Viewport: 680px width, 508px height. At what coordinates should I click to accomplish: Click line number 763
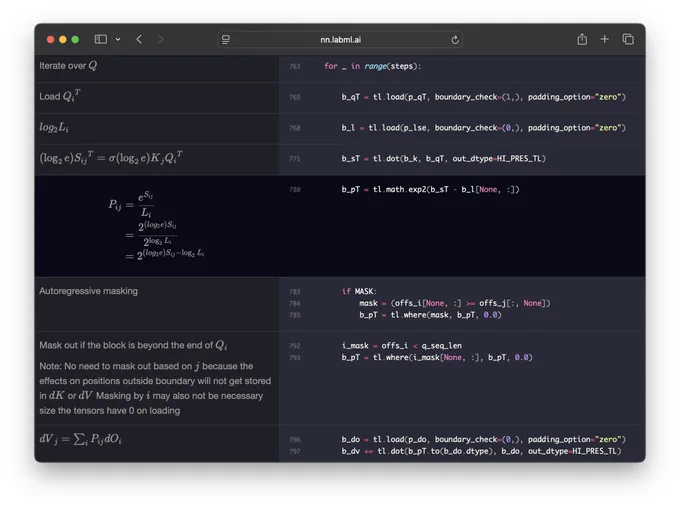(x=295, y=66)
